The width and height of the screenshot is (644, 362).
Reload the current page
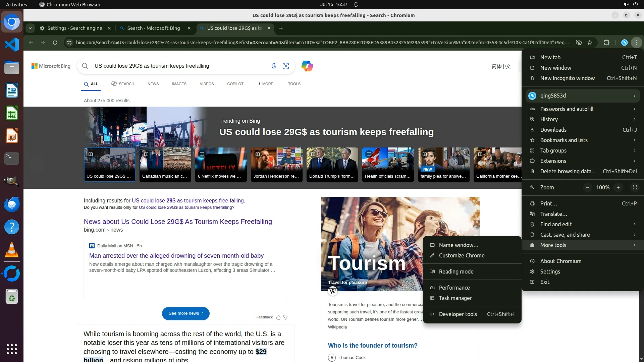[55, 43]
